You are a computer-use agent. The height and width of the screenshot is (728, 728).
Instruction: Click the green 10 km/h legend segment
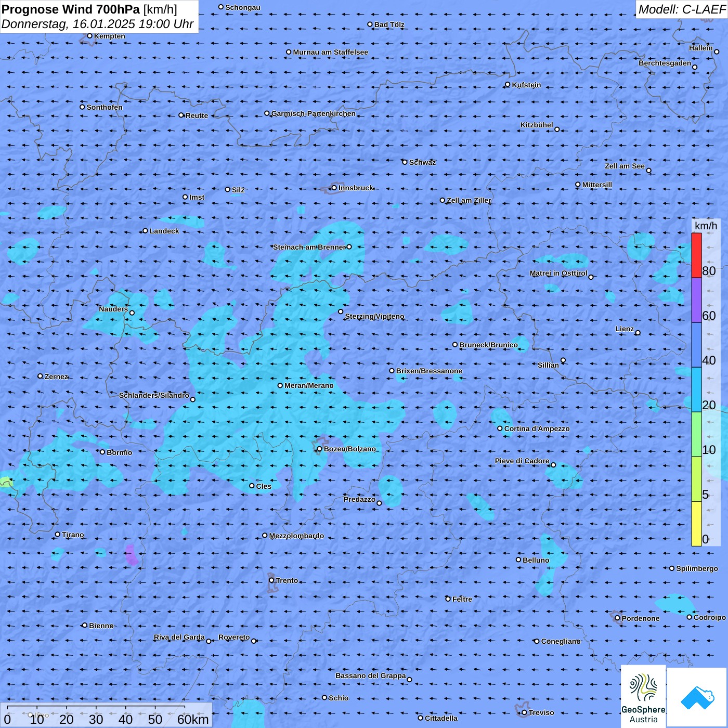696,434
